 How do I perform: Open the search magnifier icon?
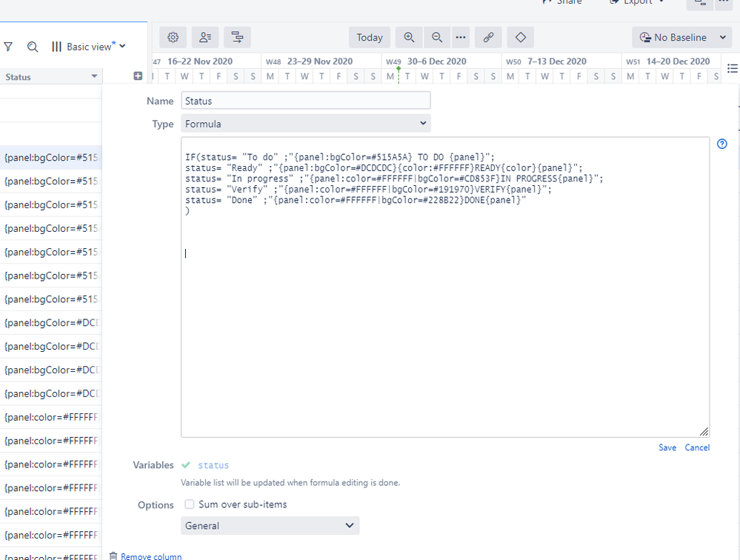pyautogui.click(x=33, y=47)
